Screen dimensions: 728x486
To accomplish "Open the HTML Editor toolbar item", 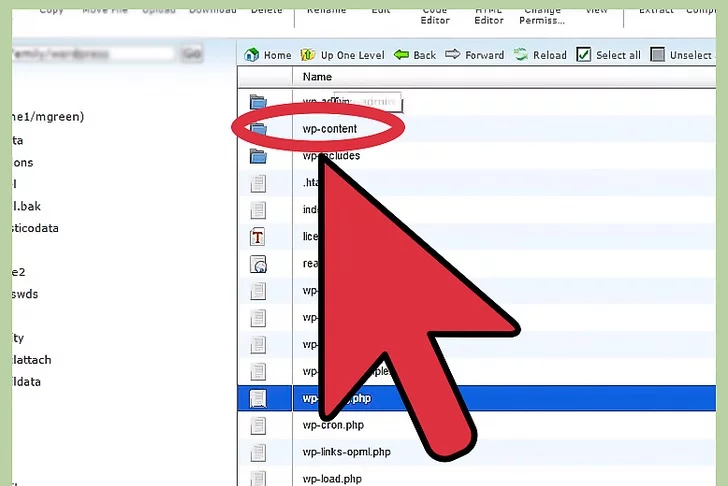I will pyautogui.click(x=489, y=14).
